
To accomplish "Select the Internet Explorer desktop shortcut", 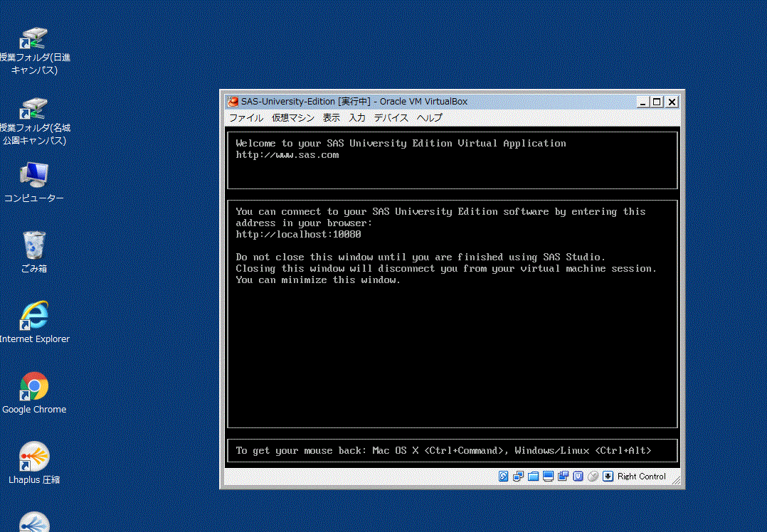I will coord(34,322).
